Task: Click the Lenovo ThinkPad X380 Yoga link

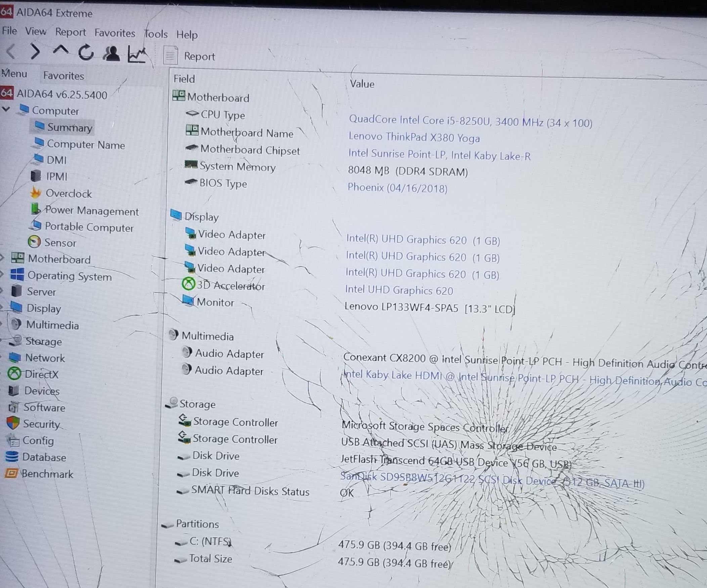Action: tap(414, 137)
